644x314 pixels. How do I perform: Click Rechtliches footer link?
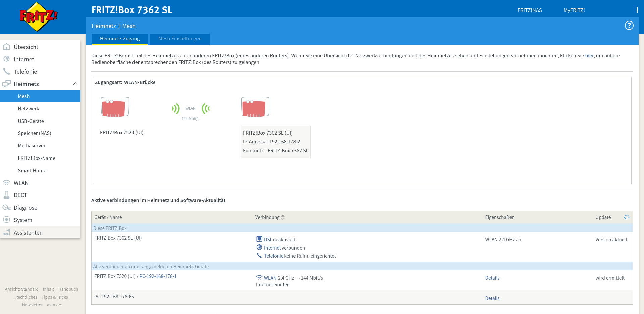tap(26, 297)
